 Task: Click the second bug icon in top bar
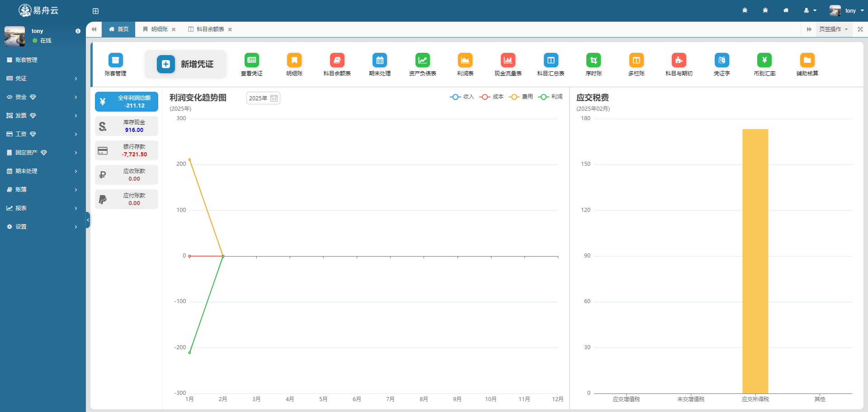(x=765, y=10)
